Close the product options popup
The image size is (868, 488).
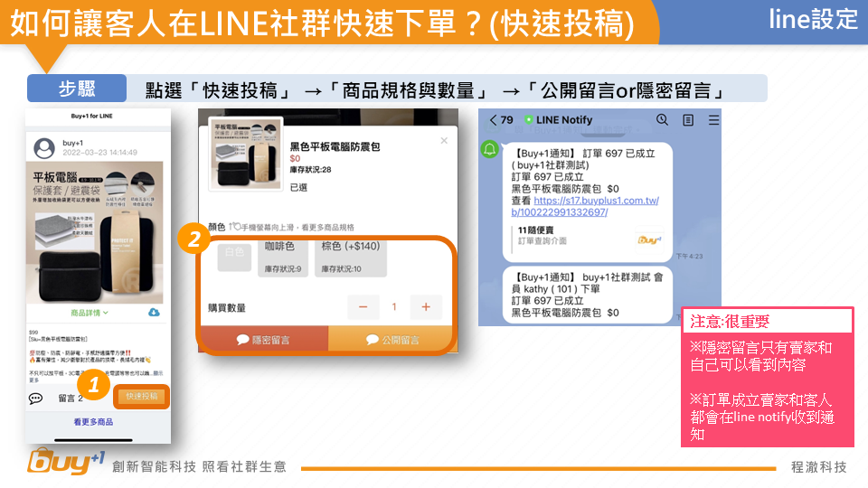click(x=443, y=141)
